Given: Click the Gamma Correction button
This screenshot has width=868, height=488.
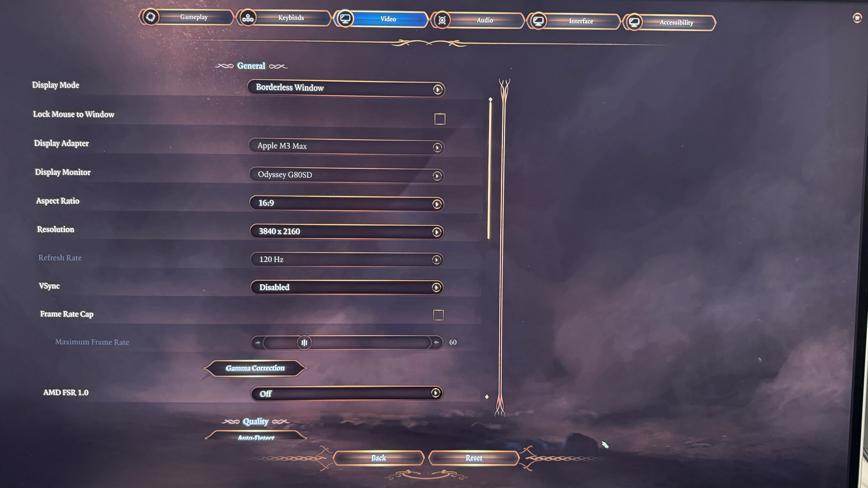Looking at the screenshot, I should (255, 368).
